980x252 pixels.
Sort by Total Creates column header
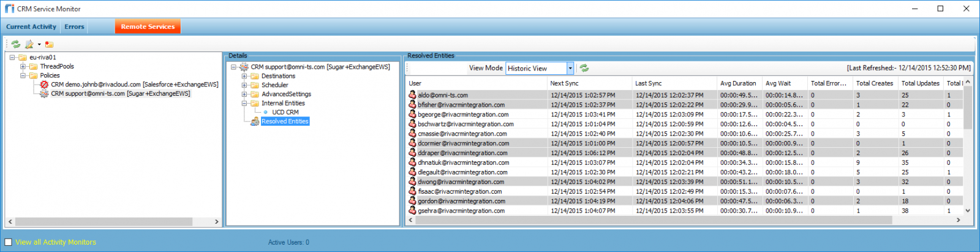(875, 83)
